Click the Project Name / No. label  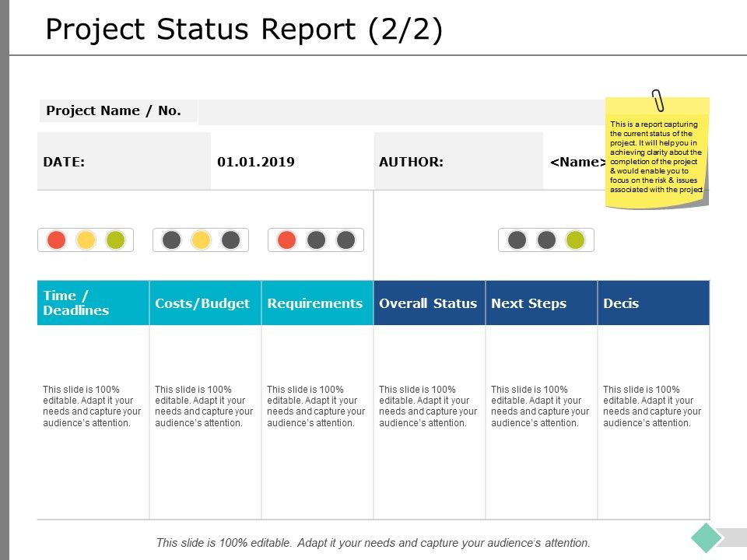coord(114,110)
